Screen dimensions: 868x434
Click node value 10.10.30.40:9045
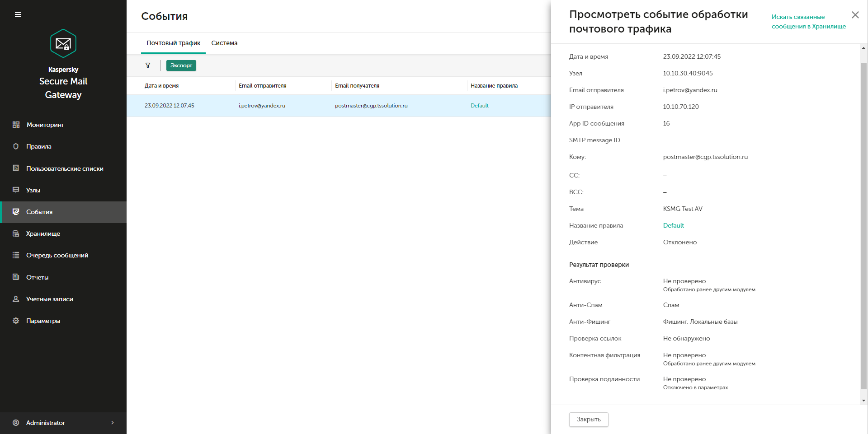click(688, 73)
